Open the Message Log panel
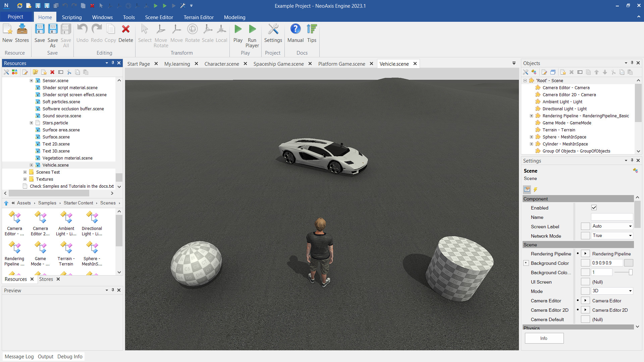 [x=19, y=357]
